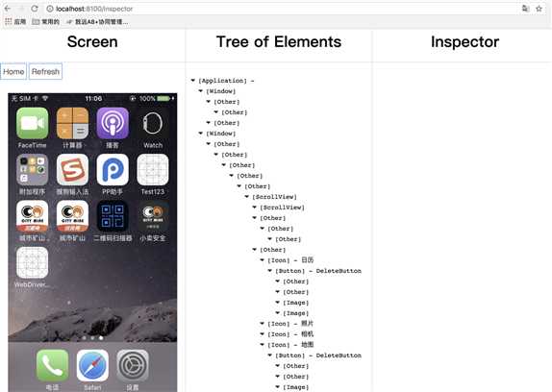Tap the WebDriver app icon

tap(32, 262)
